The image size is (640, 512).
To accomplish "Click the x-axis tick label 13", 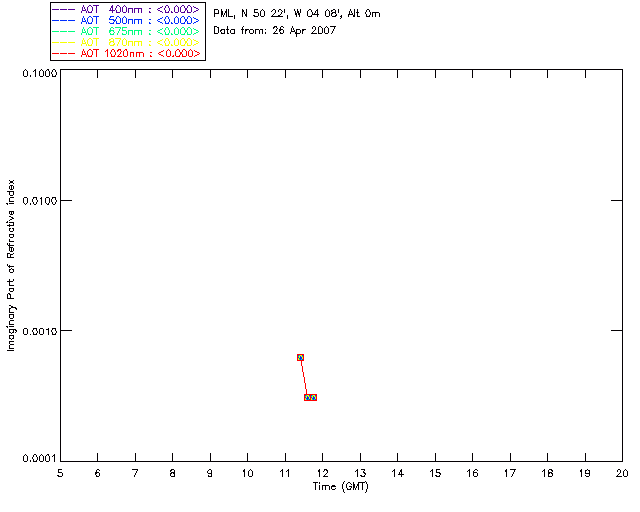I will coord(360,474).
